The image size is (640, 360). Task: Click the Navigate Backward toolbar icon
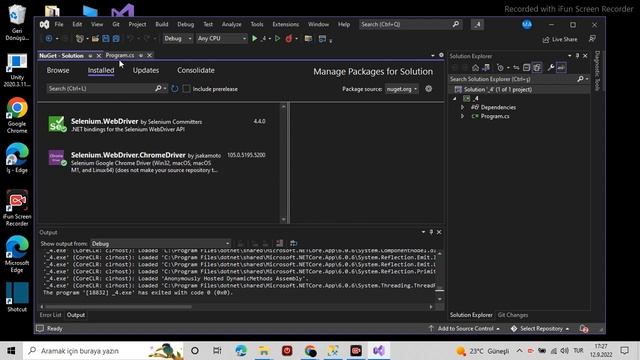click(x=49, y=38)
